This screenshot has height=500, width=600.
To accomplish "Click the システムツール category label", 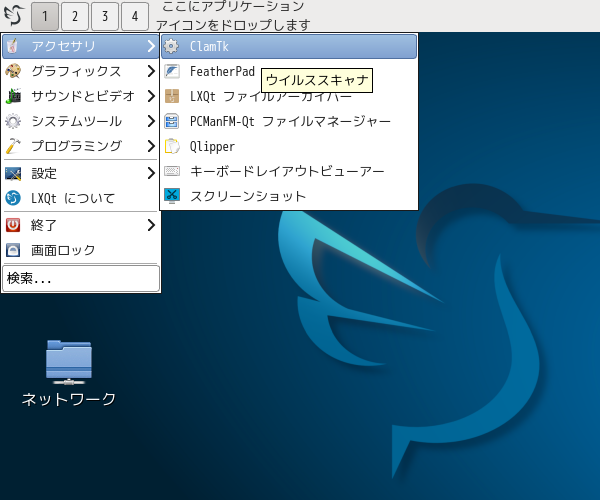I will pyautogui.click(x=77, y=121).
